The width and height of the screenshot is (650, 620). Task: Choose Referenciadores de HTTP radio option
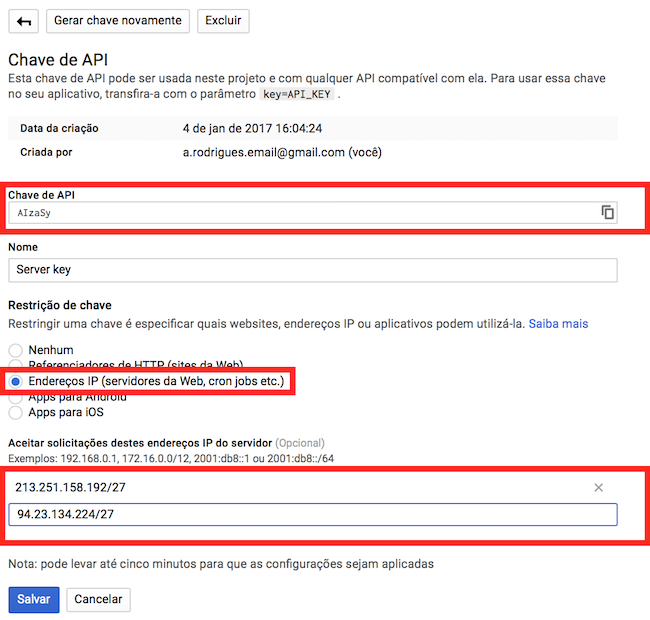(15, 366)
